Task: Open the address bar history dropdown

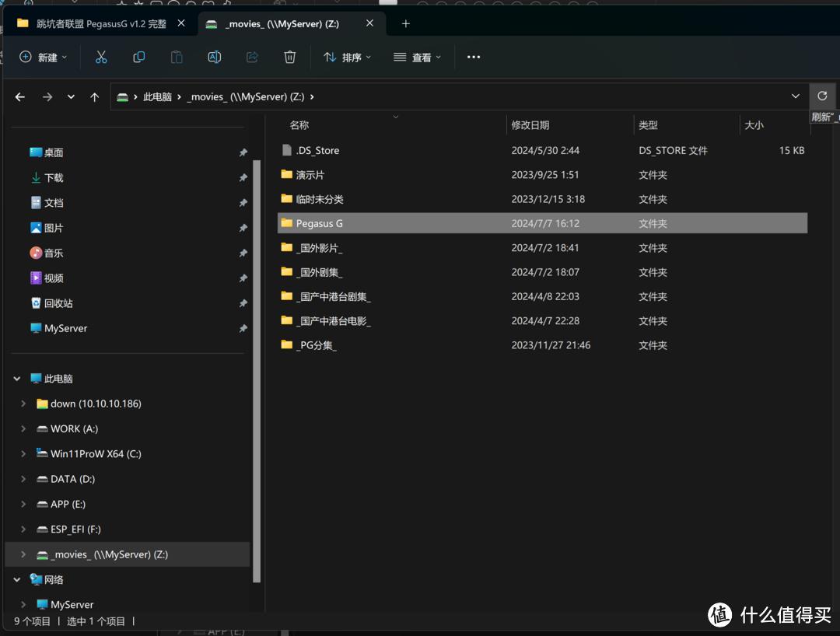Action: (x=795, y=96)
